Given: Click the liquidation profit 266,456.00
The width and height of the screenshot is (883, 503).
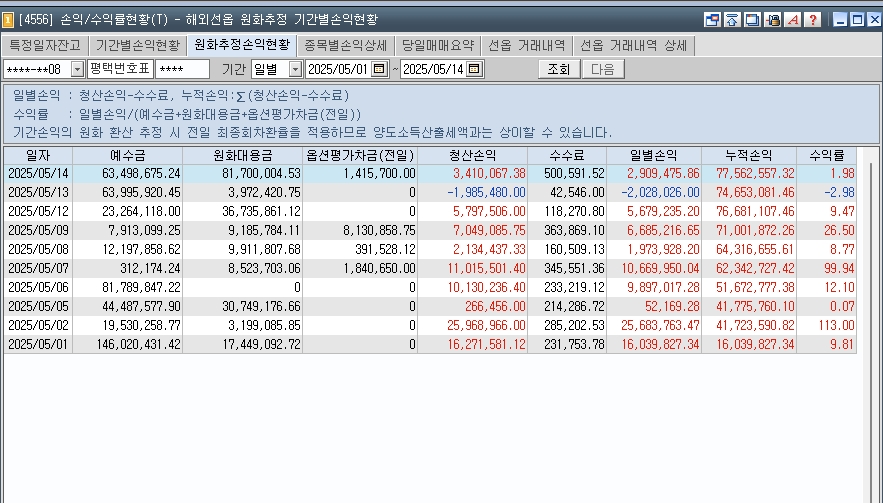Looking at the screenshot, I should click(x=495, y=306).
